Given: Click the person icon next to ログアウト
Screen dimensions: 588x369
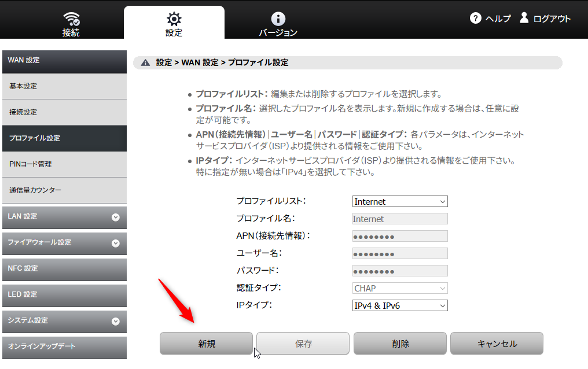Looking at the screenshot, I should point(524,18).
